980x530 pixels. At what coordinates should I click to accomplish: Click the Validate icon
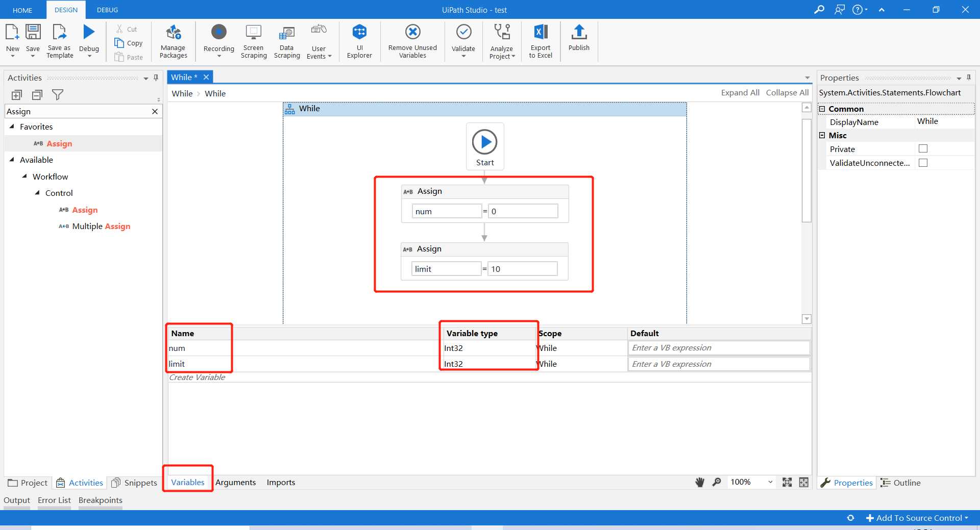pos(463,32)
